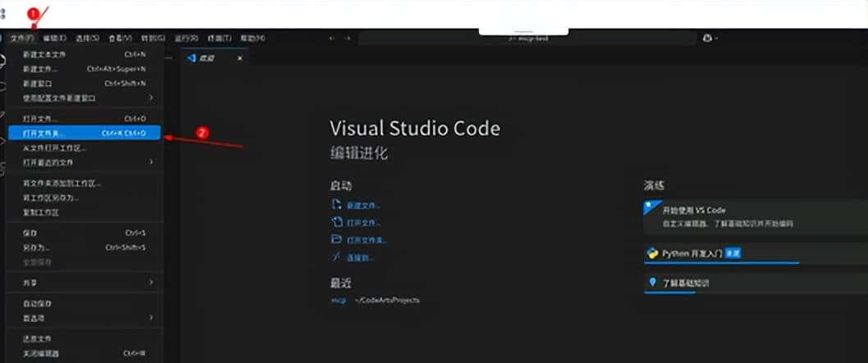Open the 终端(T) menu in menu bar

pyautogui.click(x=219, y=39)
